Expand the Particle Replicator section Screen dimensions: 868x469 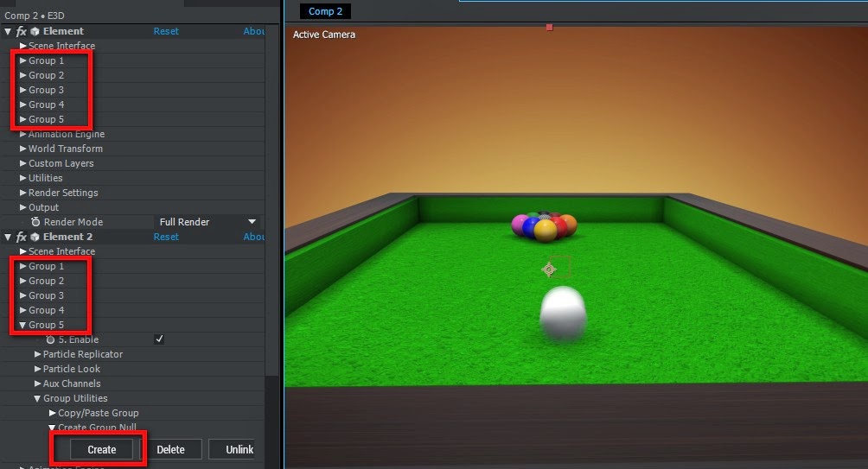[38, 354]
